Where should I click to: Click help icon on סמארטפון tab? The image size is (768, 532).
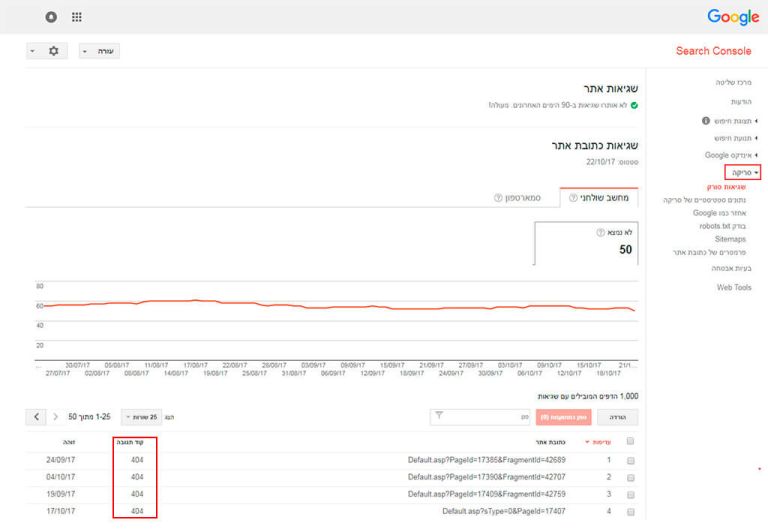498,198
